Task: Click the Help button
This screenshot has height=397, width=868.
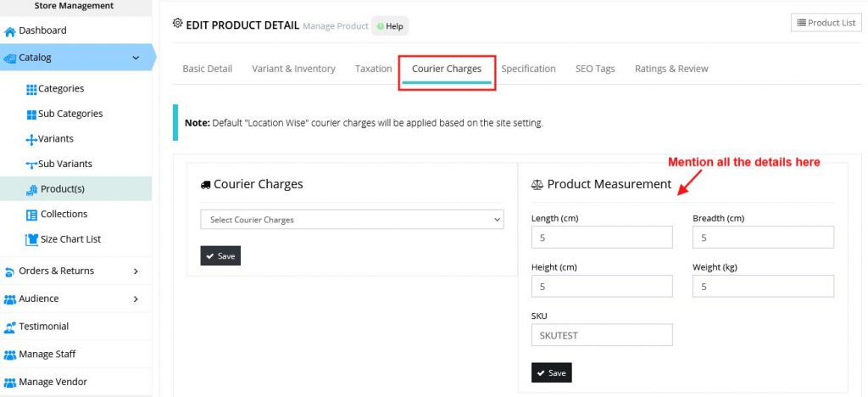Action: (390, 26)
